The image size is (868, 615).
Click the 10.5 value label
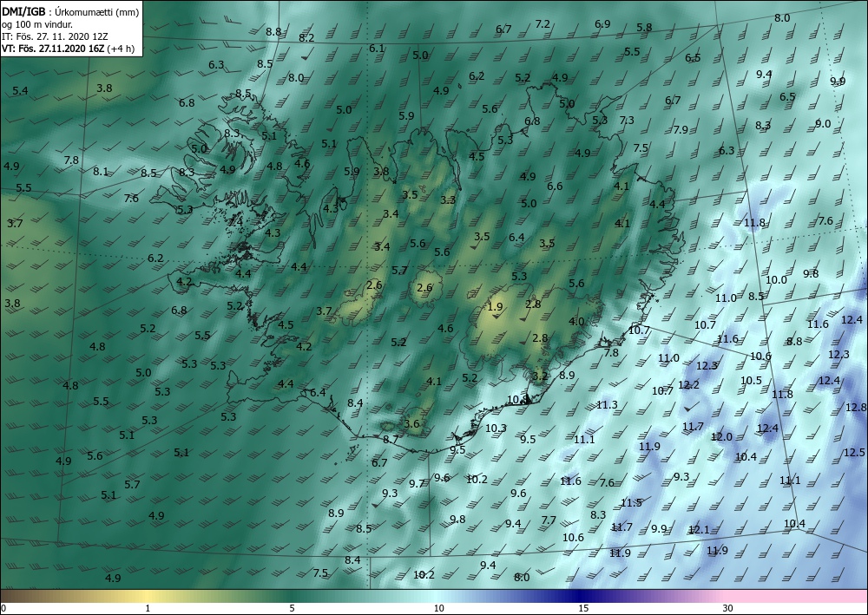(751, 381)
